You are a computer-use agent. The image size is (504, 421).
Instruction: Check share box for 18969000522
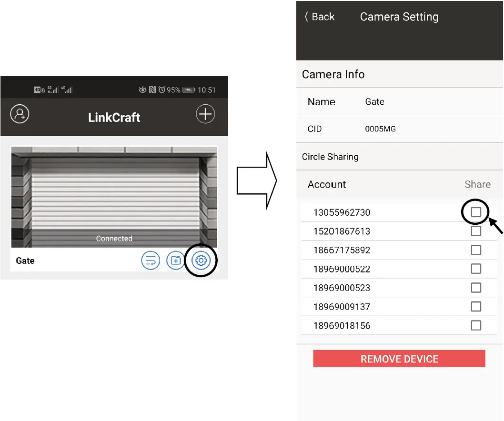pyautogui.click(x=476, y=269)
